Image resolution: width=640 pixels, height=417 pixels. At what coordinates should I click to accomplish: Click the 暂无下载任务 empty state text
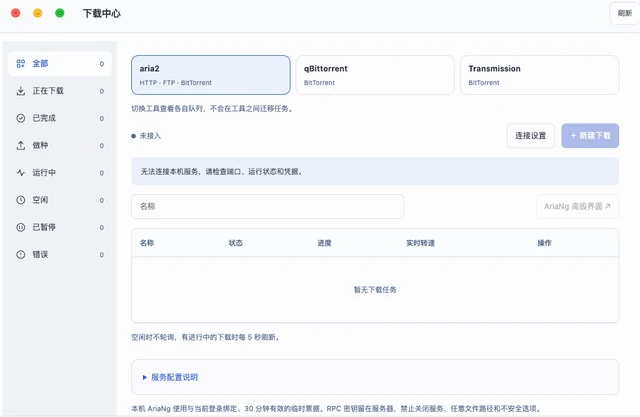coord(375,290)
